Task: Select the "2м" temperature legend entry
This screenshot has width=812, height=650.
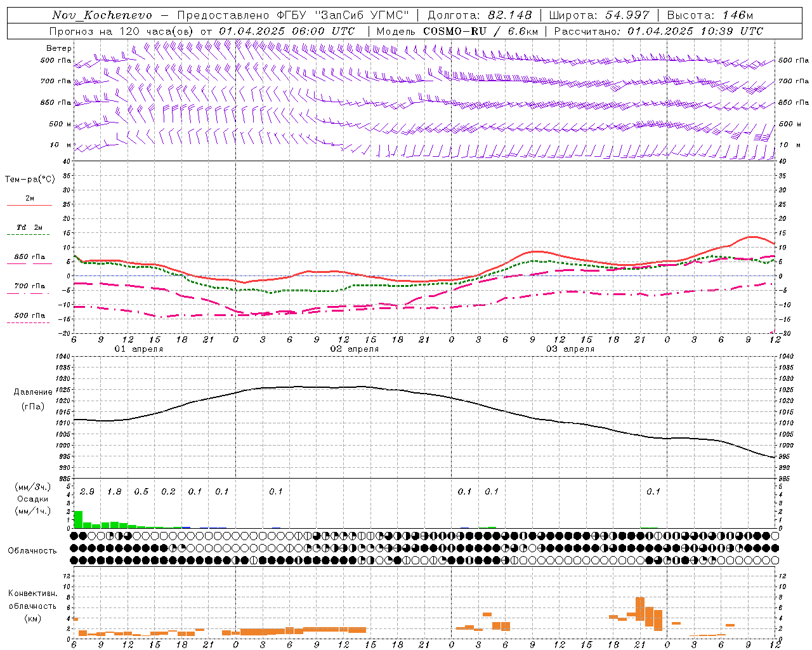Action: 30,198
